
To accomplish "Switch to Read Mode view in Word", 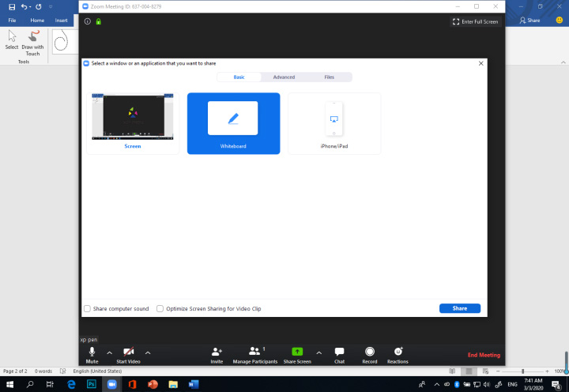I will click(452, 371).
